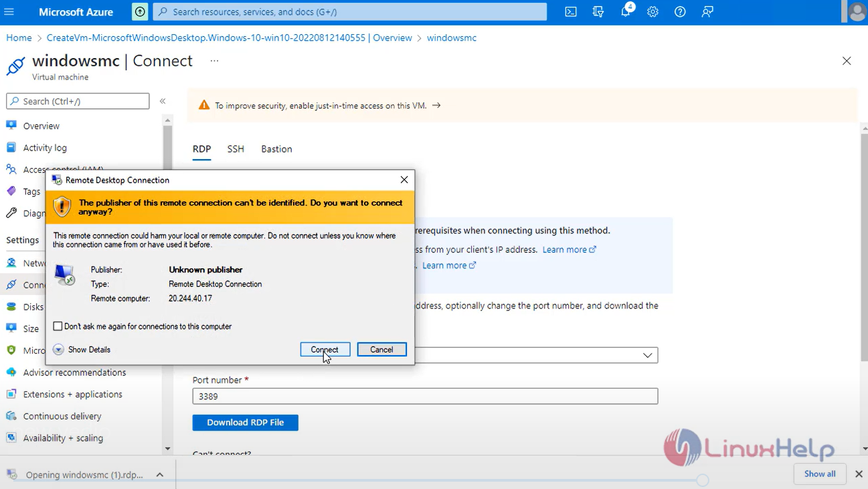
Task: Click the CreateVm deployment Overview breadcrumb
Action: (x=230, y=38)
